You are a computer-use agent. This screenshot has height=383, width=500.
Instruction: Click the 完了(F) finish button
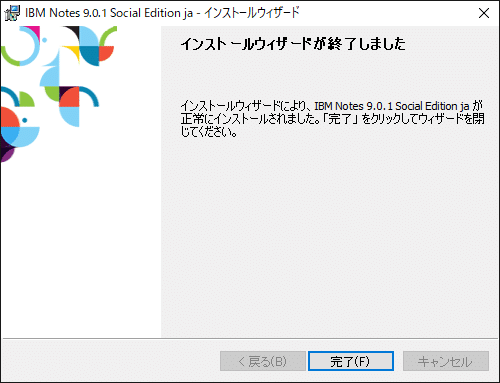351,361
